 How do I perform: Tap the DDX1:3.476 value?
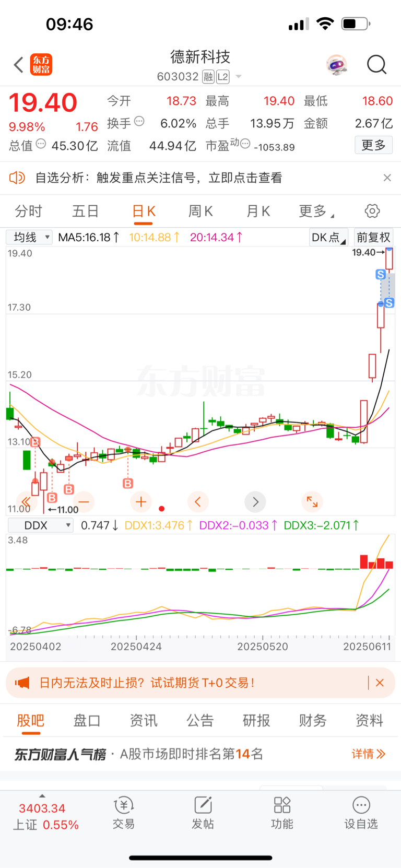coord(159,525)
